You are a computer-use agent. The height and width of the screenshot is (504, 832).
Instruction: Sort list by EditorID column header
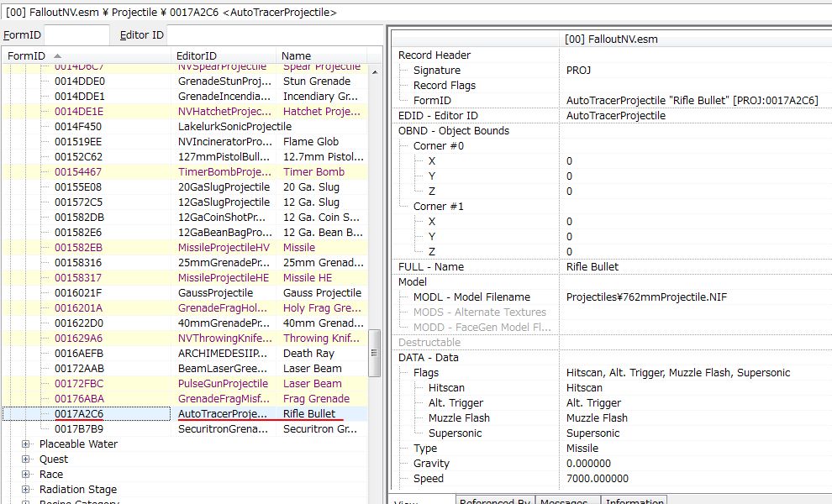(224, 55)
